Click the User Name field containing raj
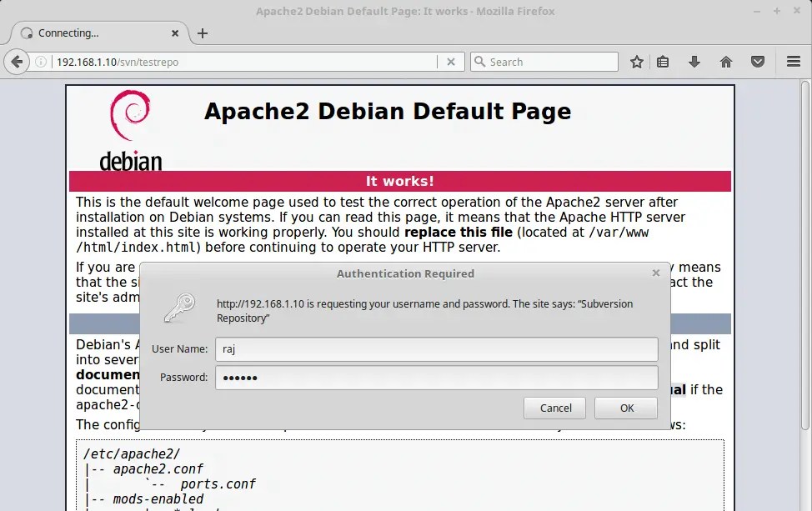Image resolution: width=812 pixels, height=511 pixels. click(x=437, y=349)
